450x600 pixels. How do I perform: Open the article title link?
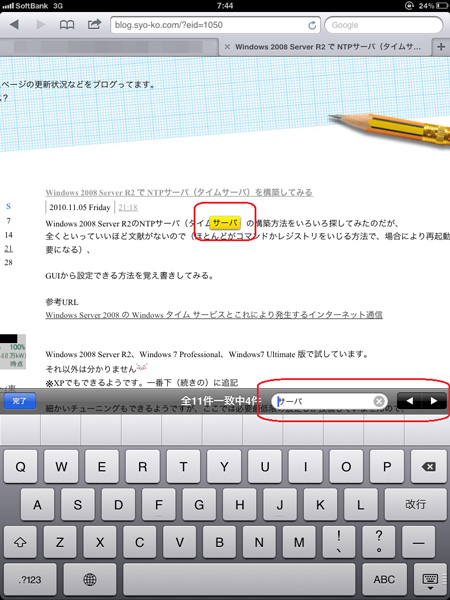179,192
